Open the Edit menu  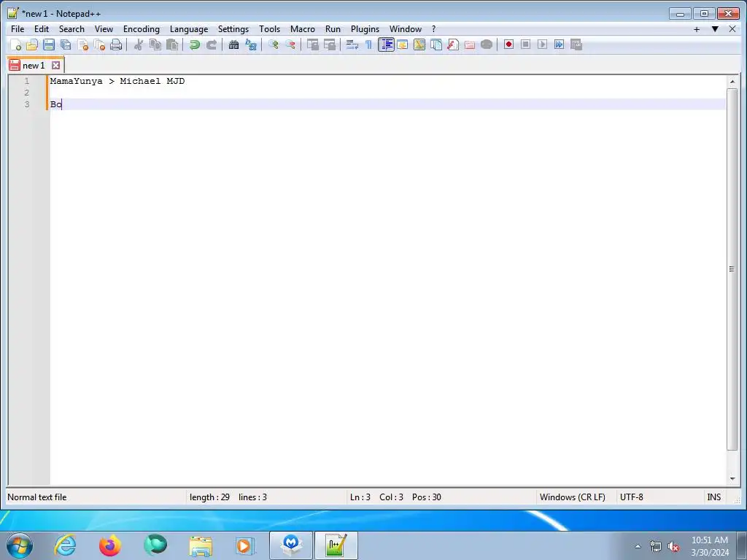(42, 29)
